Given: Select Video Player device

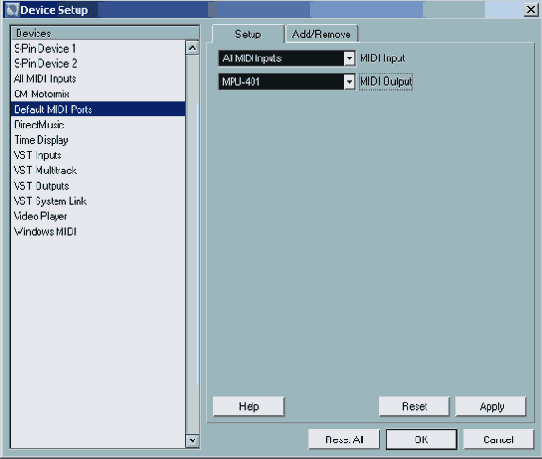Looking at the screenshot, I should click(x=98, y=216).
